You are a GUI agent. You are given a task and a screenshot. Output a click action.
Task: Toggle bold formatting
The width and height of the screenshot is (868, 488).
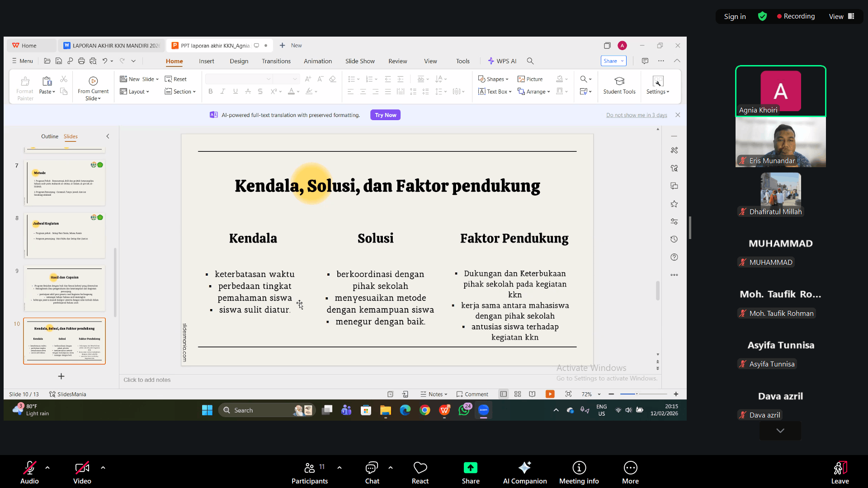click(x=210, y=91)
